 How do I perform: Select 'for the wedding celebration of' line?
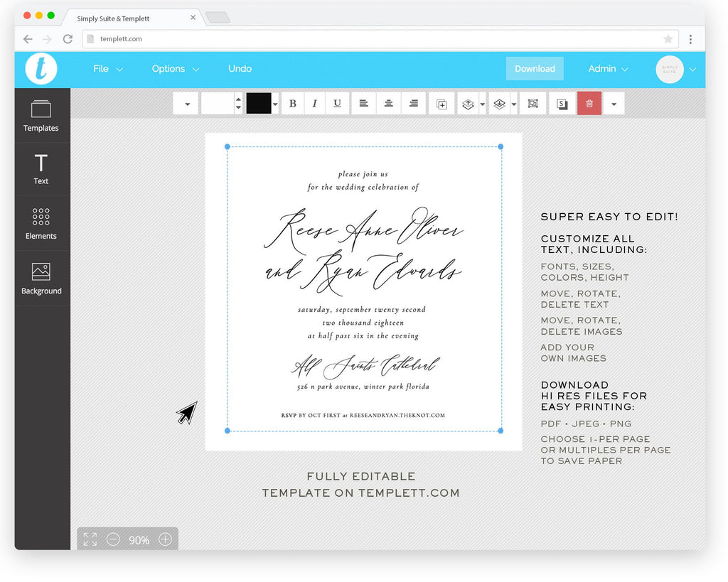363,187
